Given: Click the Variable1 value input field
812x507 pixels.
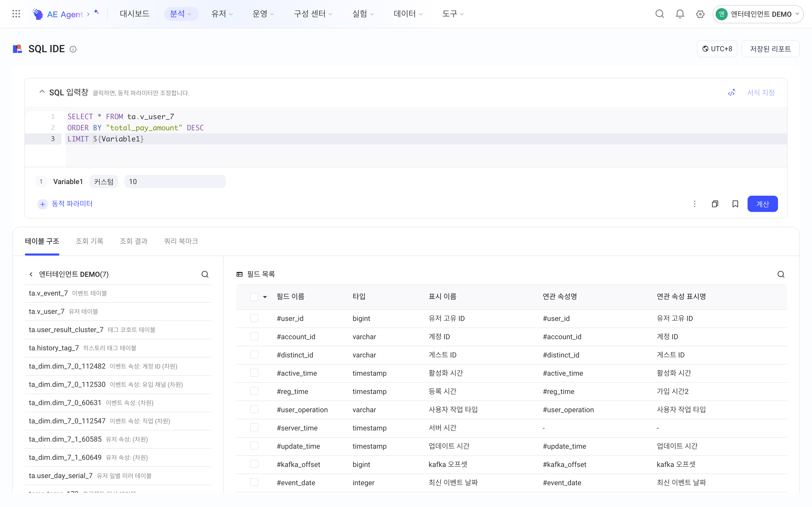Looking at the screenshot, I should click(x=175, y=182).
